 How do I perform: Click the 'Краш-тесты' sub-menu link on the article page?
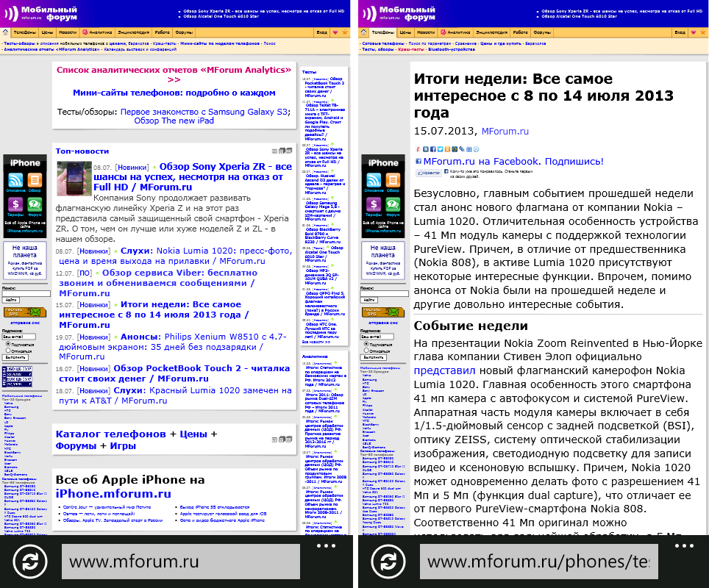(411, 49)
